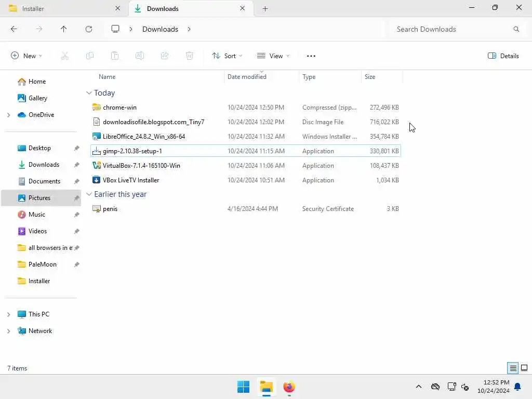Click Downloads in the address breadcrumb

tap(160, 29)
